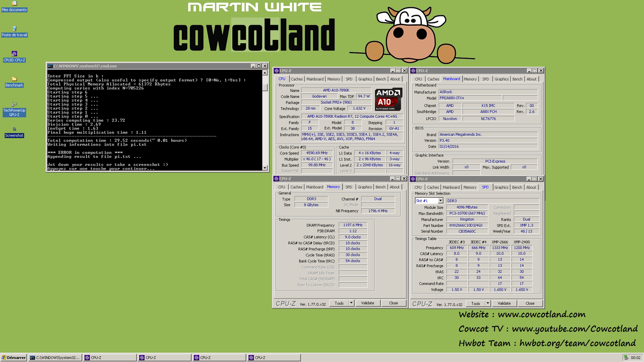This screenshot has height=362, width=644.
Task: Click CPU-Z icon in Memory window title
Action: (276, 179)
